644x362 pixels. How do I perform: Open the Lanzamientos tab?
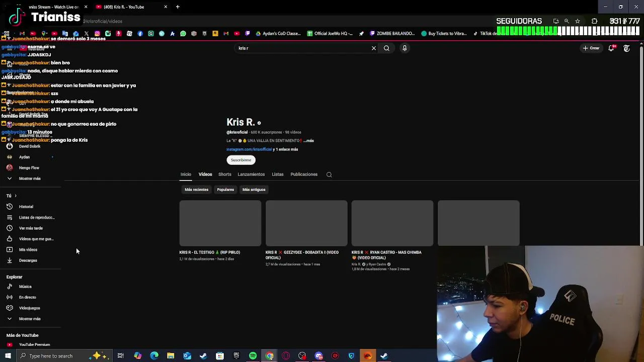click(x=251, y=174)
